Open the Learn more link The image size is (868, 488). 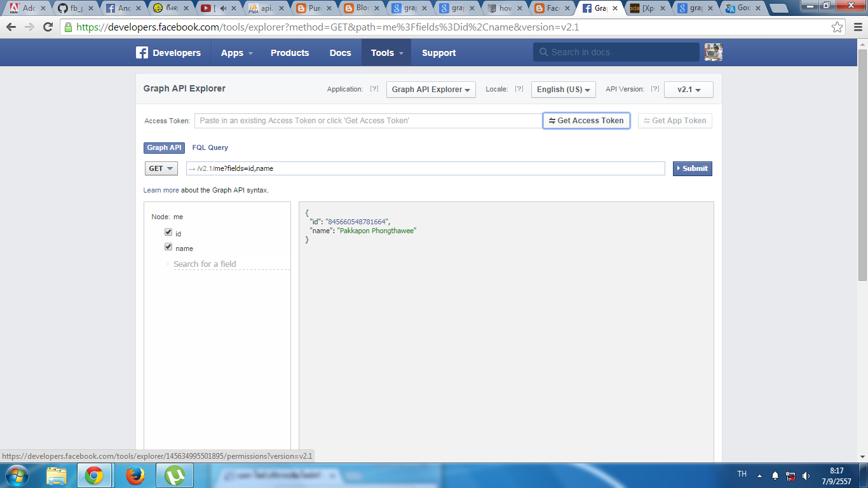coord(161,190)
